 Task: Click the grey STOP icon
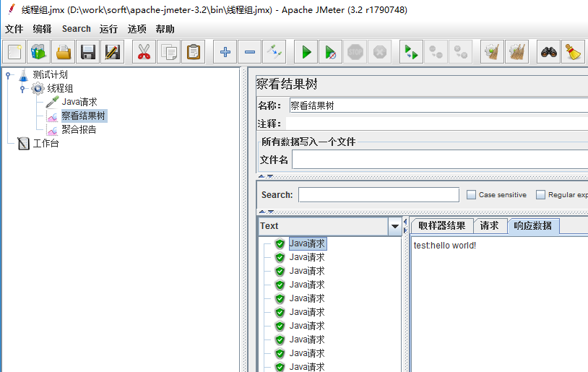(355, 52)
